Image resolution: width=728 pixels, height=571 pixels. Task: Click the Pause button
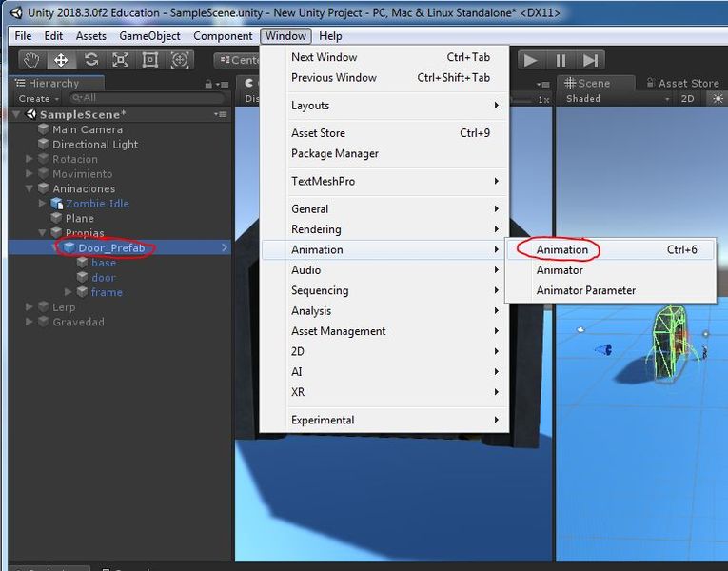coord(561,60)
